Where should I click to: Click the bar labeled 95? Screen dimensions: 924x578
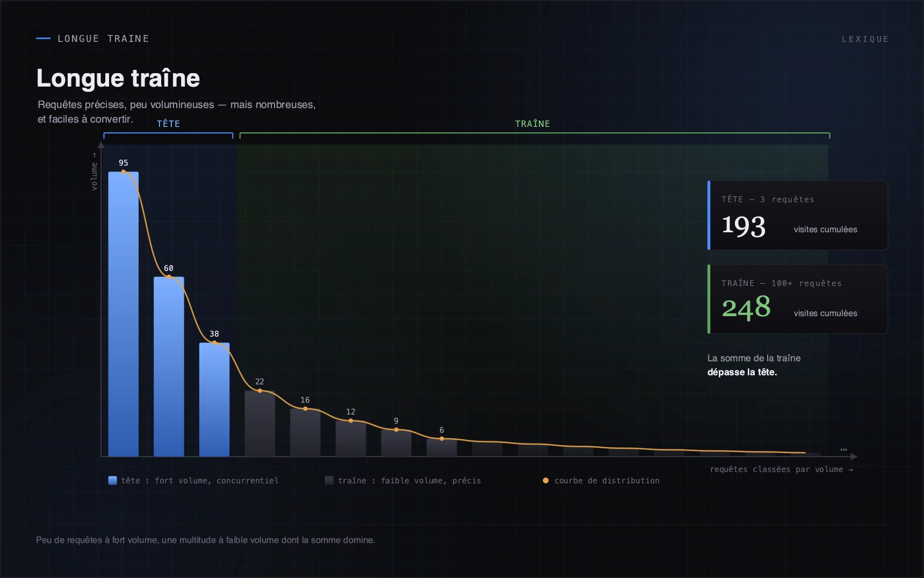point(124,314)
